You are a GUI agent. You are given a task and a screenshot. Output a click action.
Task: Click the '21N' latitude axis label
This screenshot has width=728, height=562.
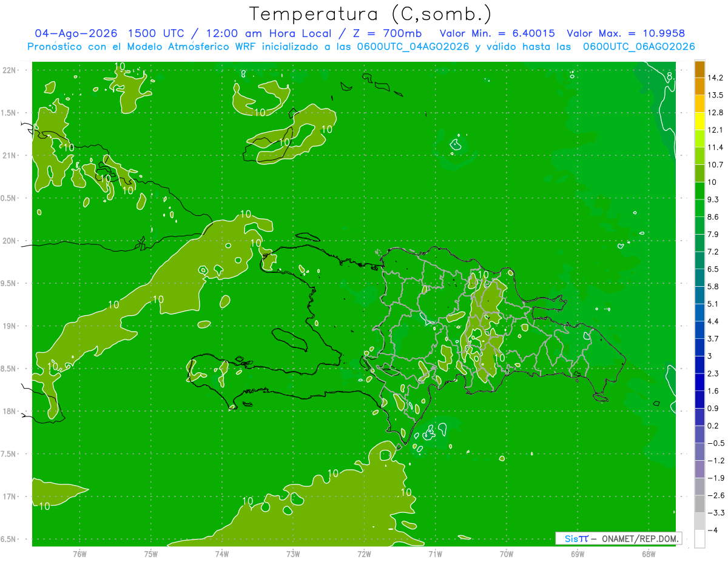tap(9, 155)
